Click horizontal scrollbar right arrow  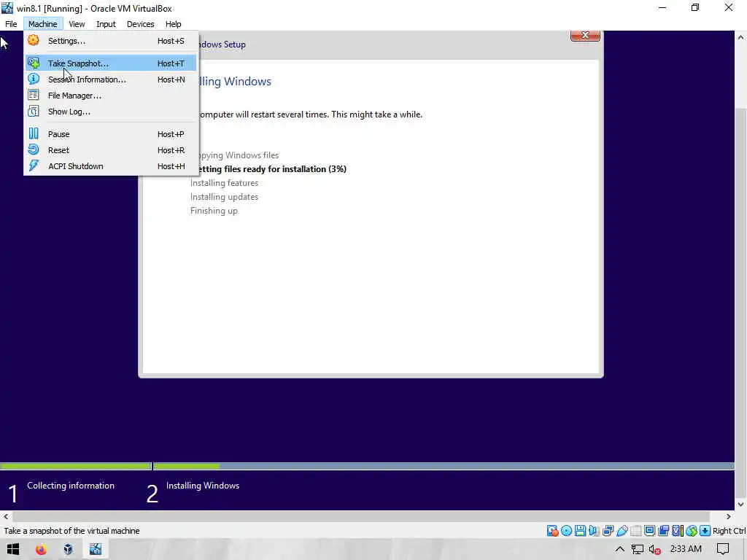728,517
